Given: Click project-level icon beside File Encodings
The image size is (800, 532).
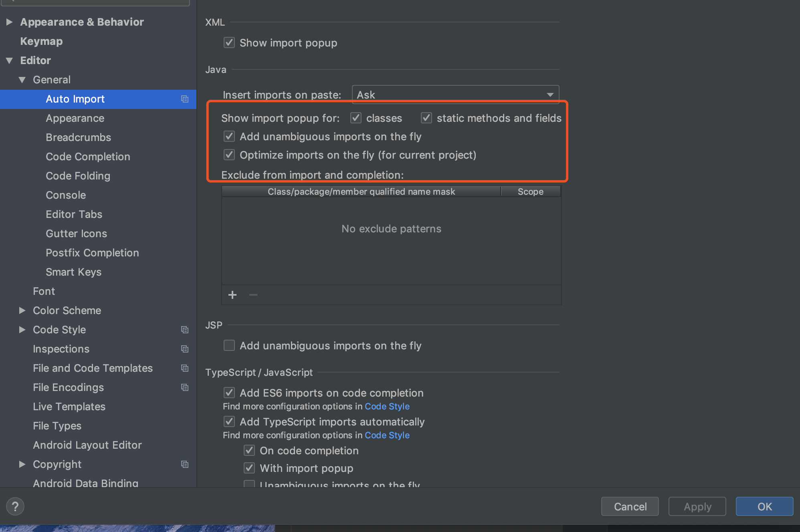Looking at the screenshot, I should (x=185, y=387).
